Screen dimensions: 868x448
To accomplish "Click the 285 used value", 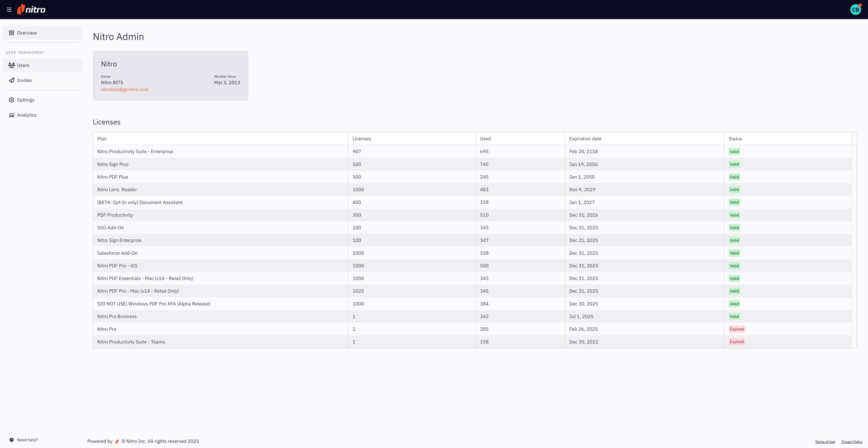I will (x=484, y=329).
